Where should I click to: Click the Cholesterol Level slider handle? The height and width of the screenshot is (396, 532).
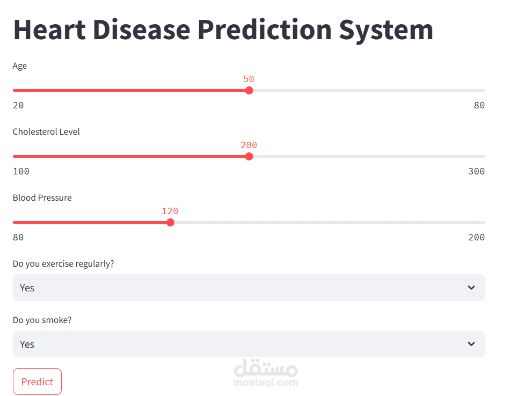(249, 156)
